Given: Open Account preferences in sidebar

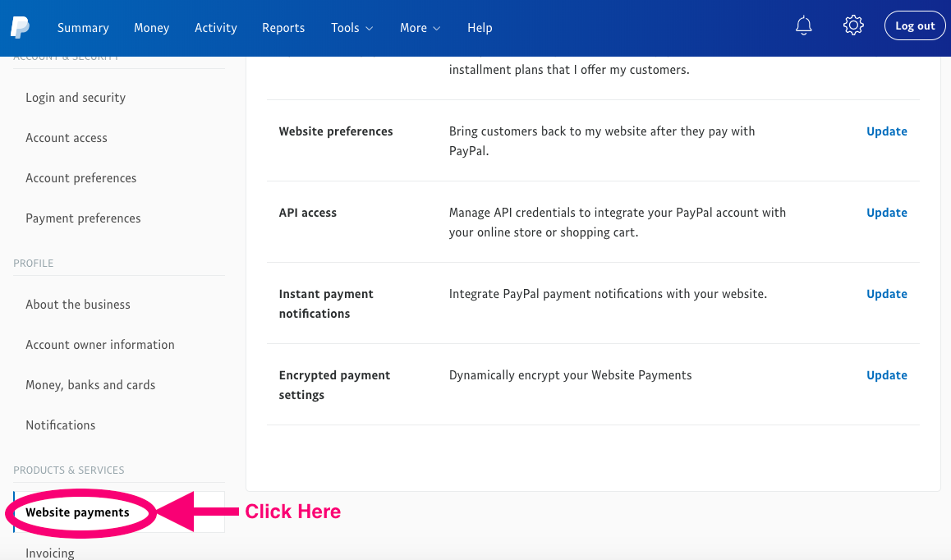Looking at the screenshot, I should (x=80, y=178).
